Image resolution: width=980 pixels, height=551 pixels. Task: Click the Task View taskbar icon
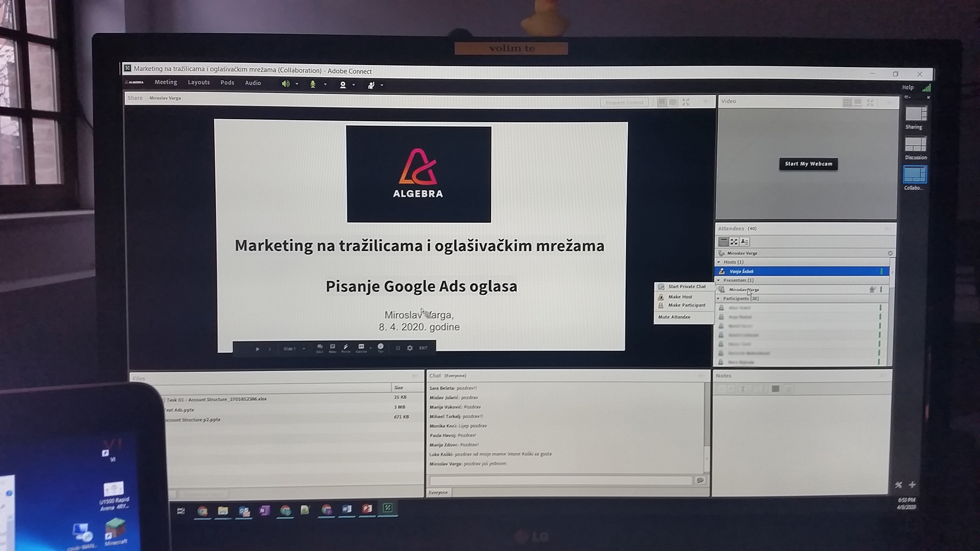coord(181,511)
